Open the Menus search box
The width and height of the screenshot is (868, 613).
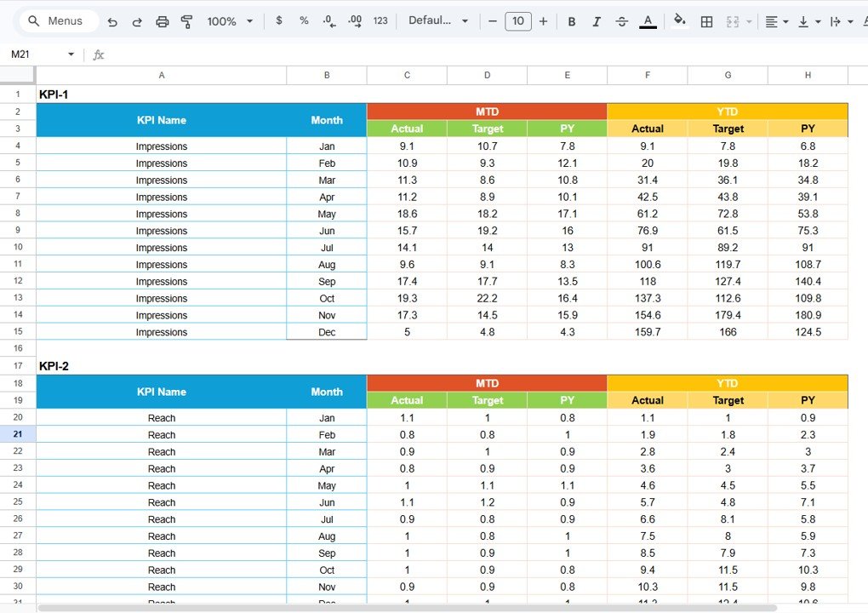(x=57, y=20)
